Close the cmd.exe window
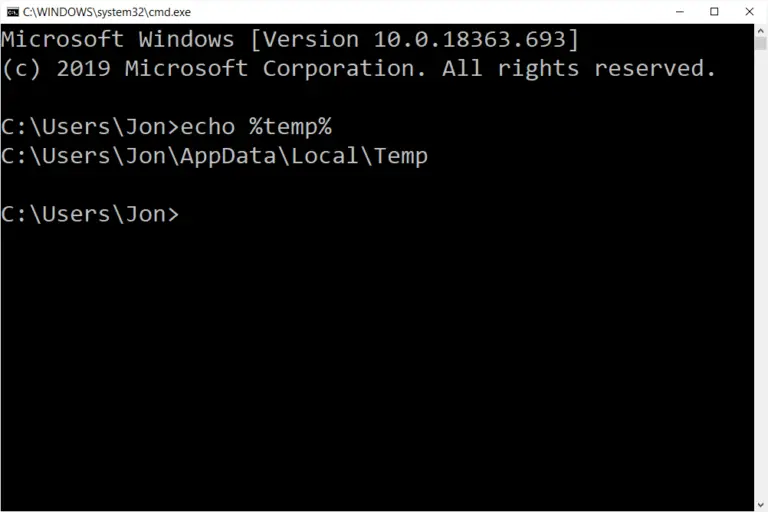Image resolution: width=768 pixels, height=512 pixels. tap(749, 12)
